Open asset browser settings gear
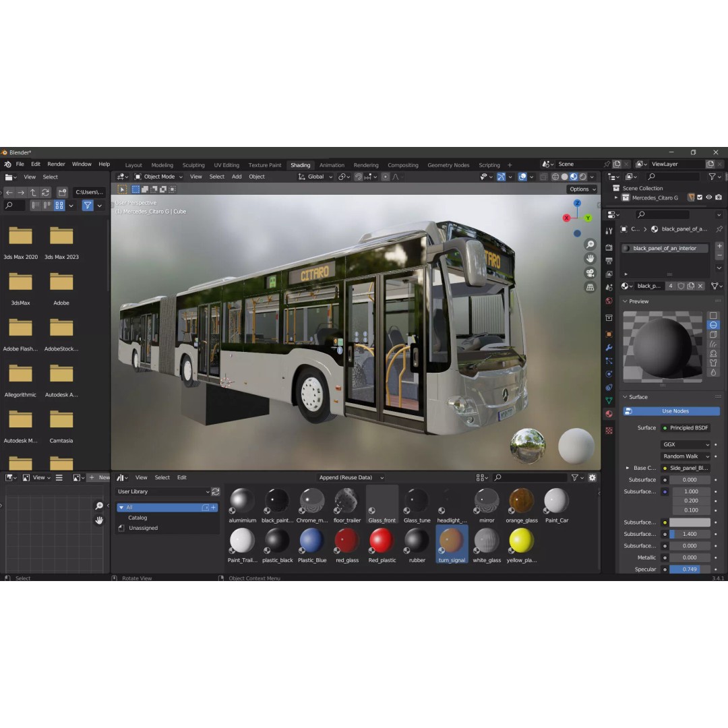Screen dimensions: 728x728 click(593, 478)
